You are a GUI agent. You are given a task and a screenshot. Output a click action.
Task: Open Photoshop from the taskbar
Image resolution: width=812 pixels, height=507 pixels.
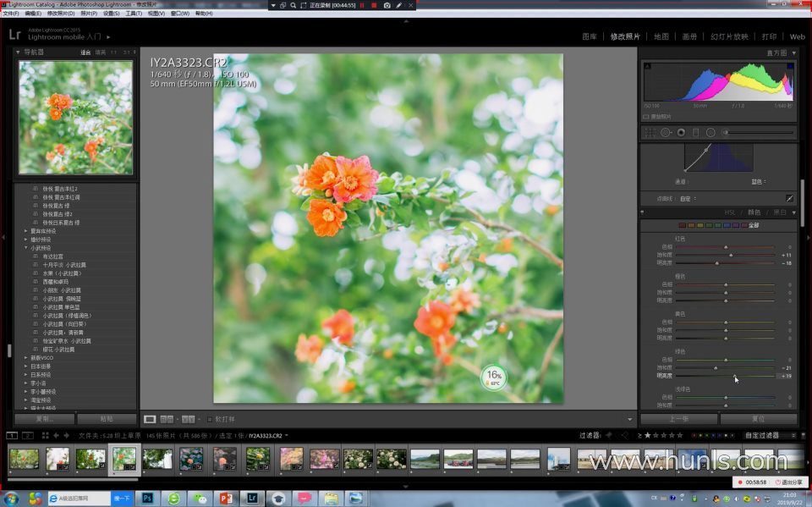(147, 499)
